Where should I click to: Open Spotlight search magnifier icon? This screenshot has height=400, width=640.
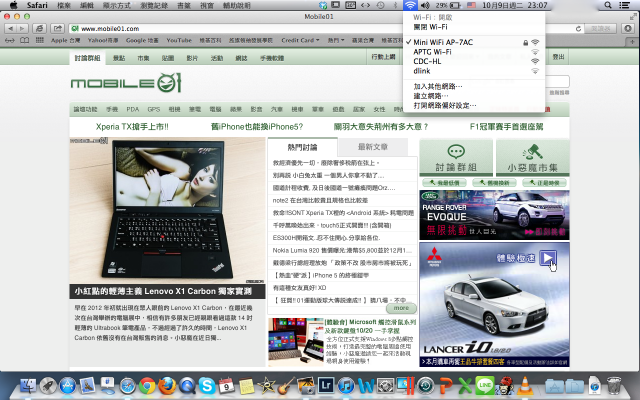tap(608, 5)
